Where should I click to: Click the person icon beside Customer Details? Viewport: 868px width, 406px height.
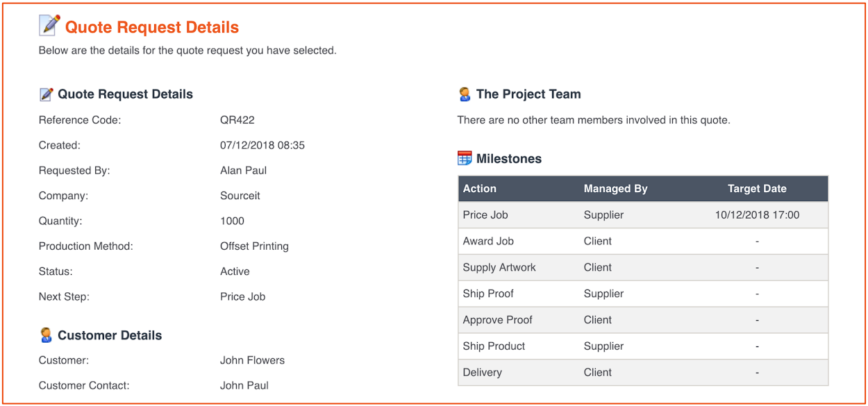46,335
